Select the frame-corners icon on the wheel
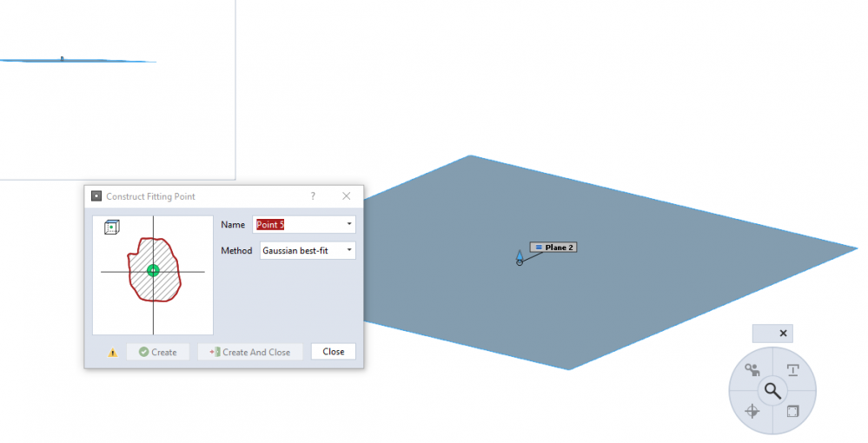868x443 pixels. pos(792,412)
